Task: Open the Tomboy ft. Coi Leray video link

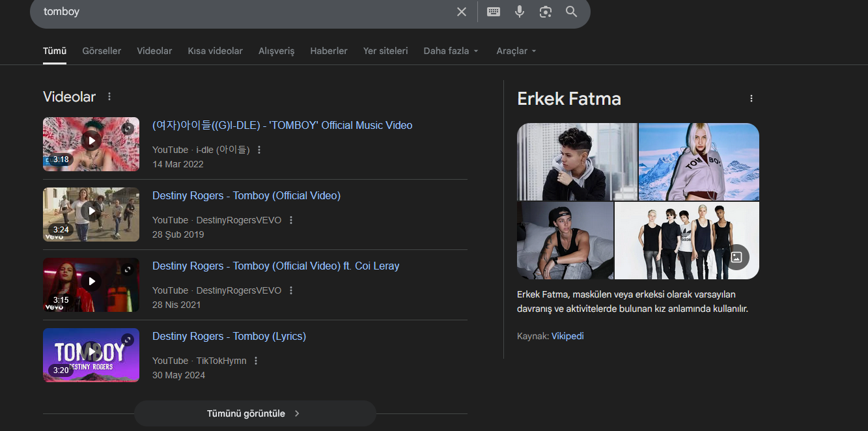Action: [275, 266]
